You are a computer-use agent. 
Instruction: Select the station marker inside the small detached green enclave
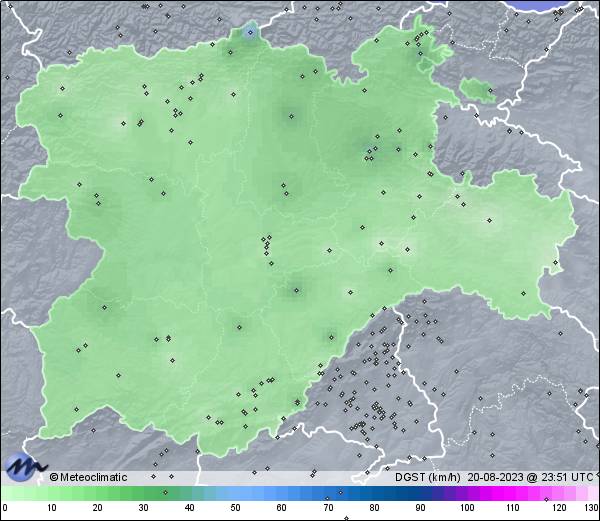(x=490, y=91)
